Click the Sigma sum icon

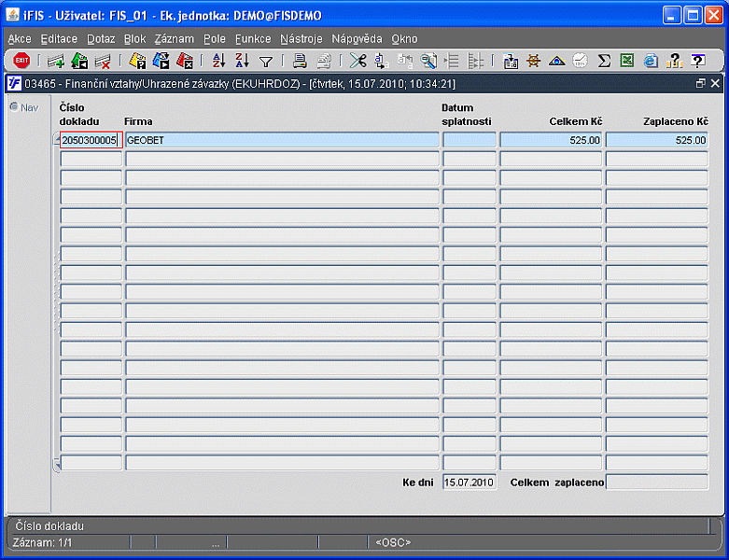[604, 61]
